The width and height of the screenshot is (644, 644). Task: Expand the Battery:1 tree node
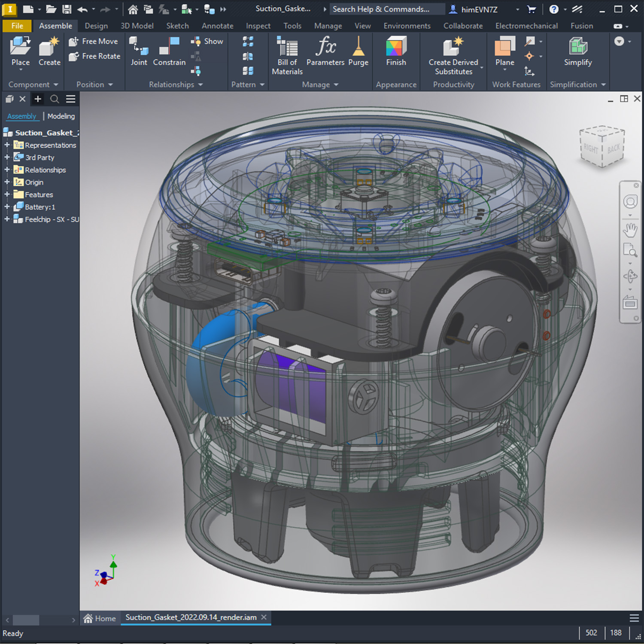(7, 207)
